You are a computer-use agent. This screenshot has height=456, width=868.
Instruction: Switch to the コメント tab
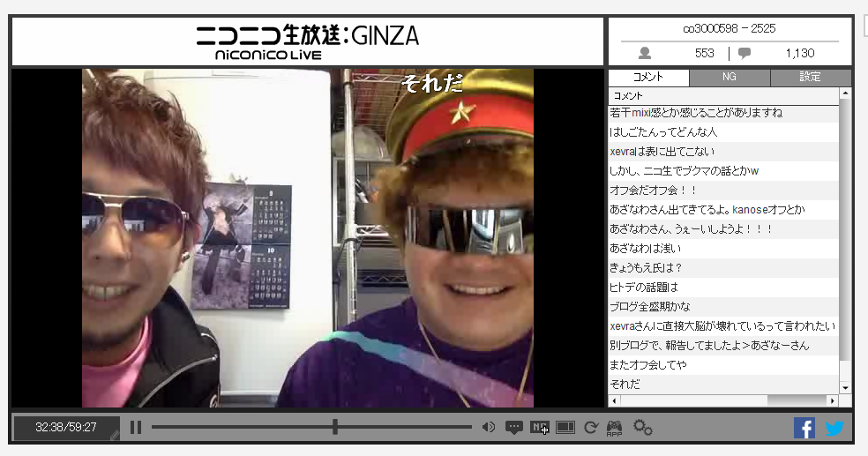click(648, 77)
